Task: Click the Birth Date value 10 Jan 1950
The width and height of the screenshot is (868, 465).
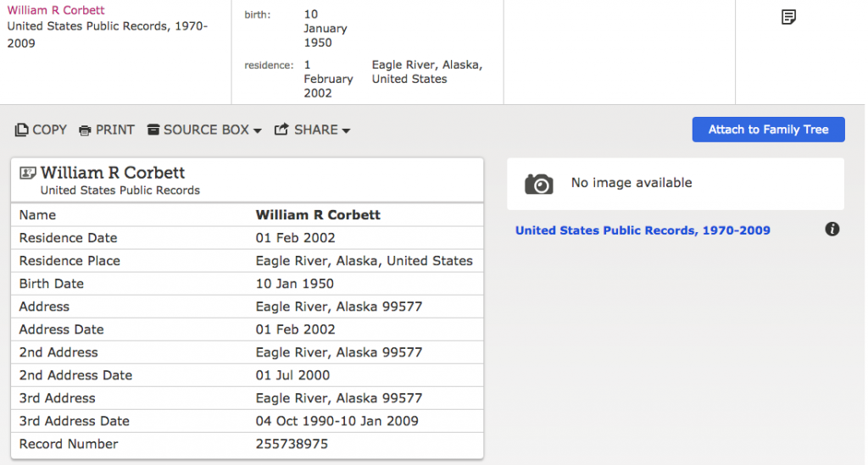Action: pos(294,284)
